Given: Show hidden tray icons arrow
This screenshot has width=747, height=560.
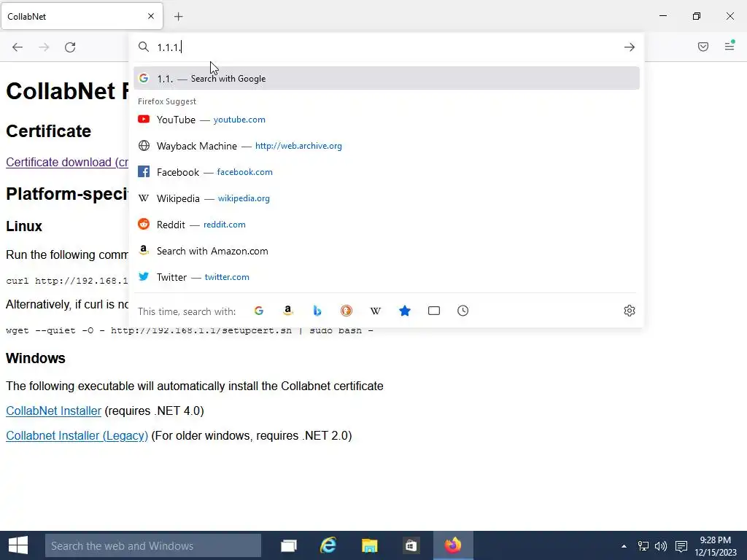Looking at the screenshot, I should pos(624,546).
